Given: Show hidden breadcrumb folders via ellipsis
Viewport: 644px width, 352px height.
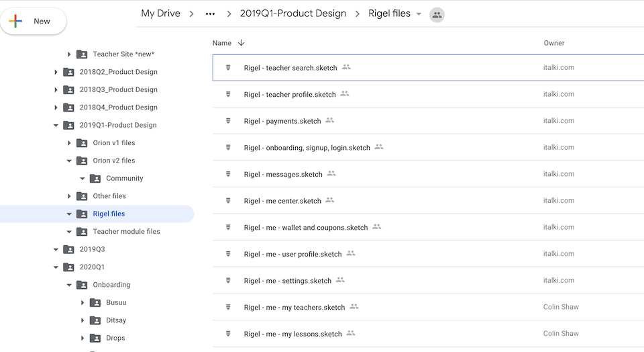Looking at the screenshot, I should tap(210, 14).
